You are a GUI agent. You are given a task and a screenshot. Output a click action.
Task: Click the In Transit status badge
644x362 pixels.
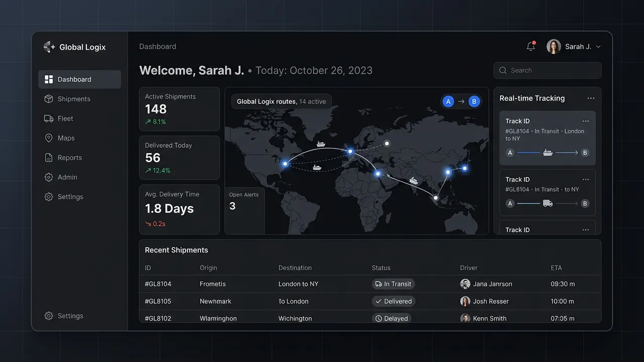(393, 284)
